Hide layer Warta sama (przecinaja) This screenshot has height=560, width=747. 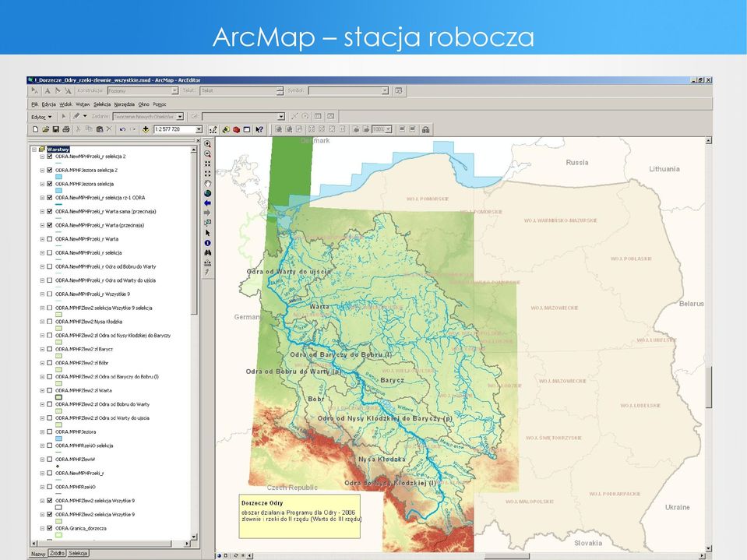[50, 211]
